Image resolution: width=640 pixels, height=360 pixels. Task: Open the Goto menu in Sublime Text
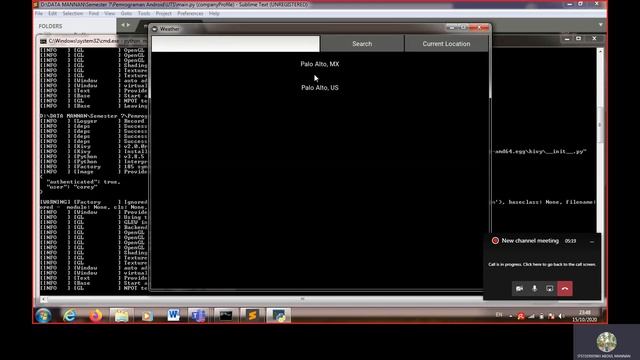click(126, 13)
